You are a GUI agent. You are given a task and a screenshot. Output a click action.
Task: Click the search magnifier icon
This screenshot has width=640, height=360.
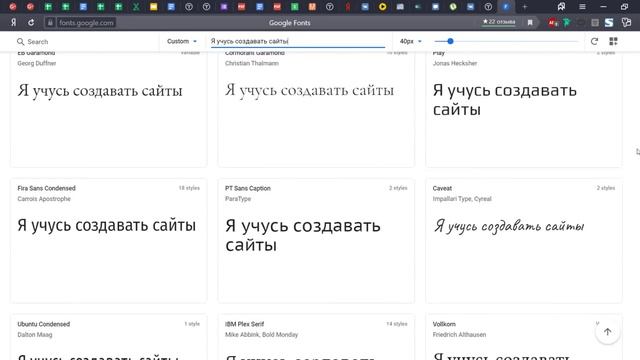point(20,42)
